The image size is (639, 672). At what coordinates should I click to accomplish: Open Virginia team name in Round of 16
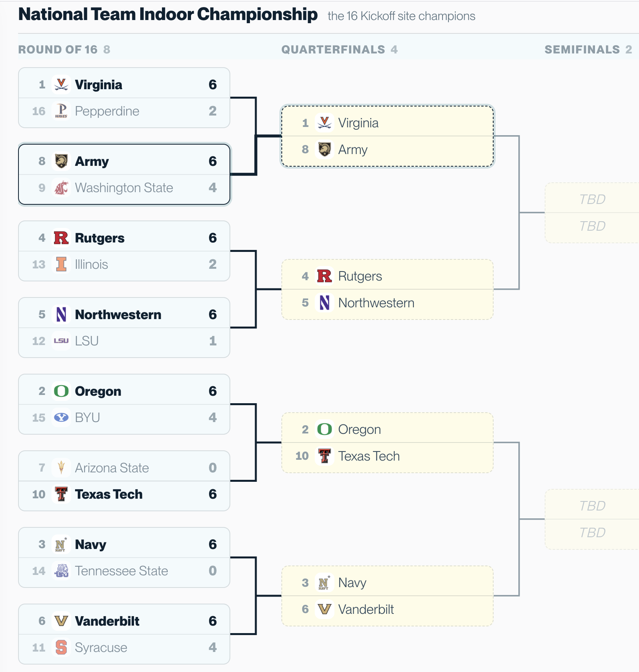[x=99, y=84]
